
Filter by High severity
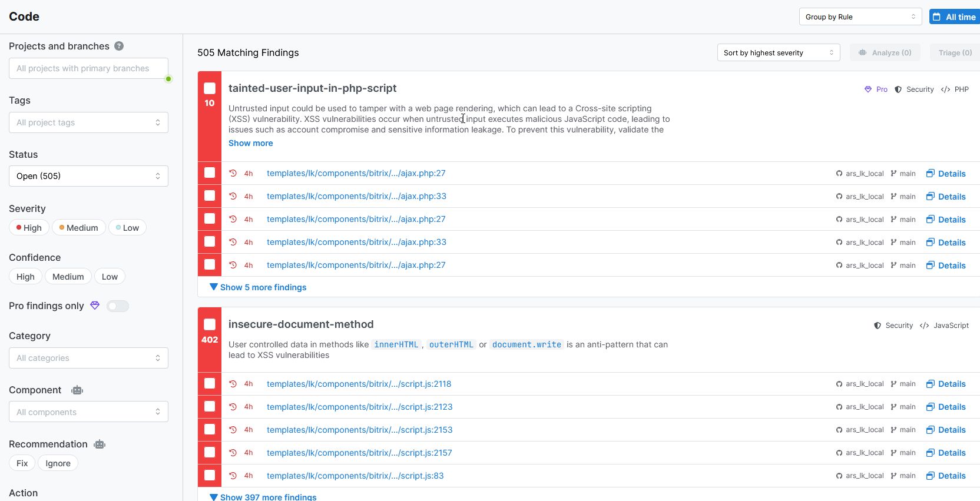pyautogui.click(x=29, y=228)
